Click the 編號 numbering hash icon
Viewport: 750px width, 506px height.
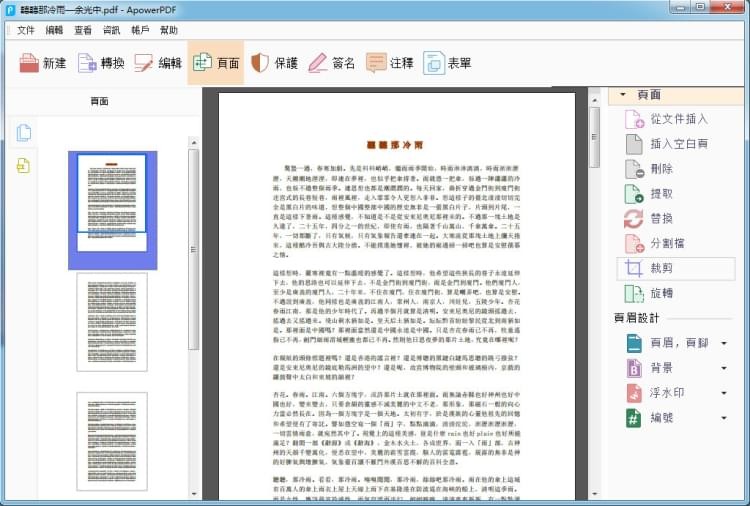point(634,418)
